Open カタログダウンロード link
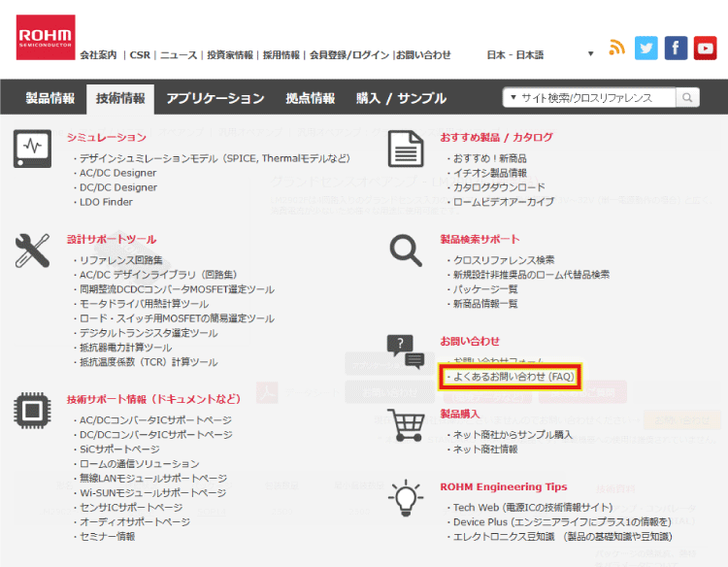 tap(499, 187)
